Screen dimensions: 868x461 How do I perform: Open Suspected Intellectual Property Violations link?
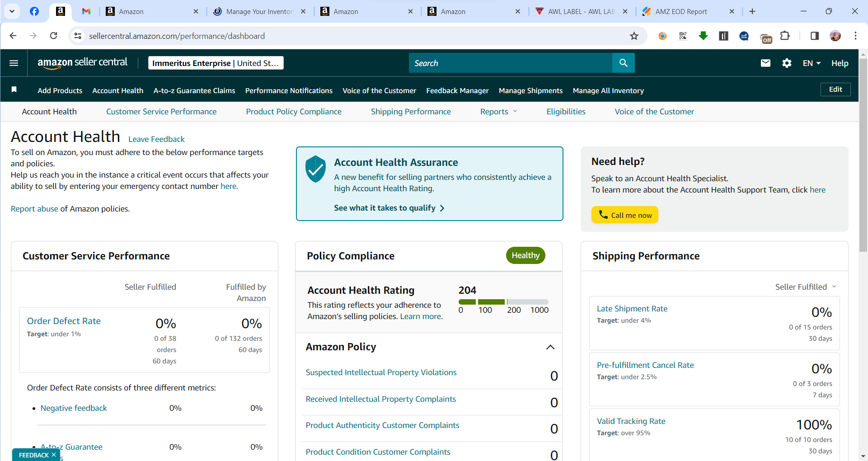point(381,372)
